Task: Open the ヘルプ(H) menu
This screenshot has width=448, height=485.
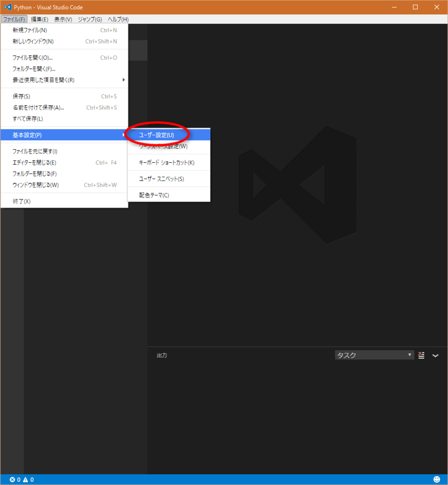Action: (x=118, y=19)
